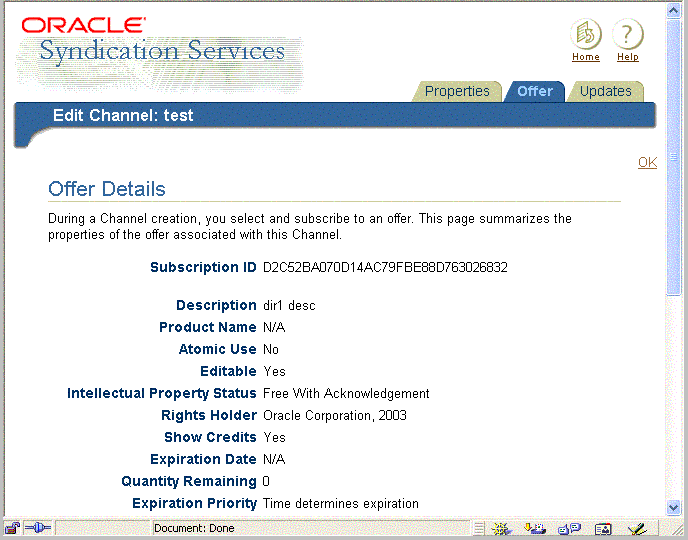
Task: Click the vertical scrollbar thumb
Action: pos(674,157)
